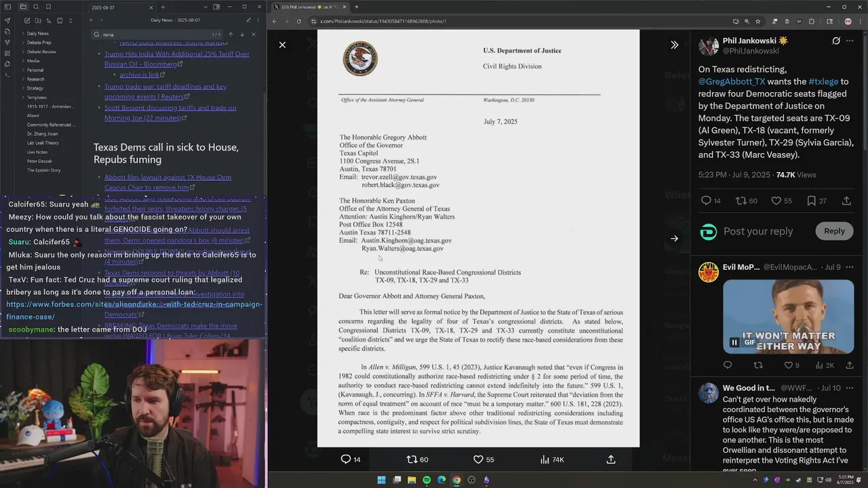Click the Obsidian find-in-note search field
868x488 pixels.
pos(157,35)
